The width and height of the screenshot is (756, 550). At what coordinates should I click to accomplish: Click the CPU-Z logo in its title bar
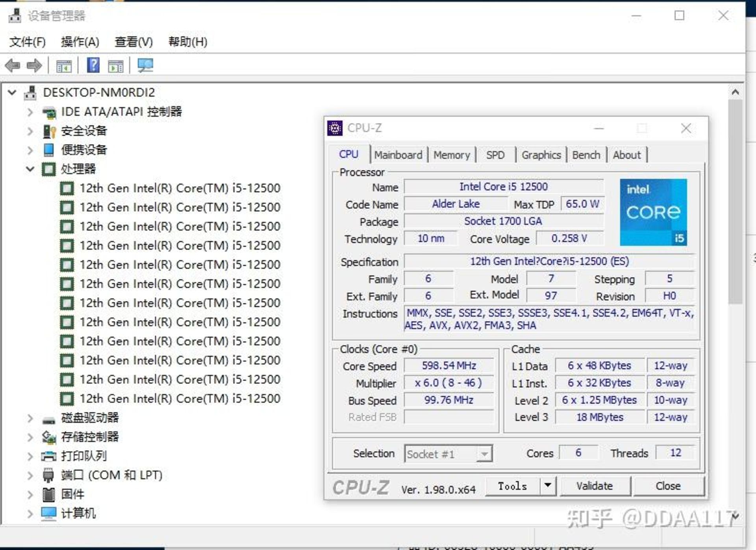pos(335,128)
